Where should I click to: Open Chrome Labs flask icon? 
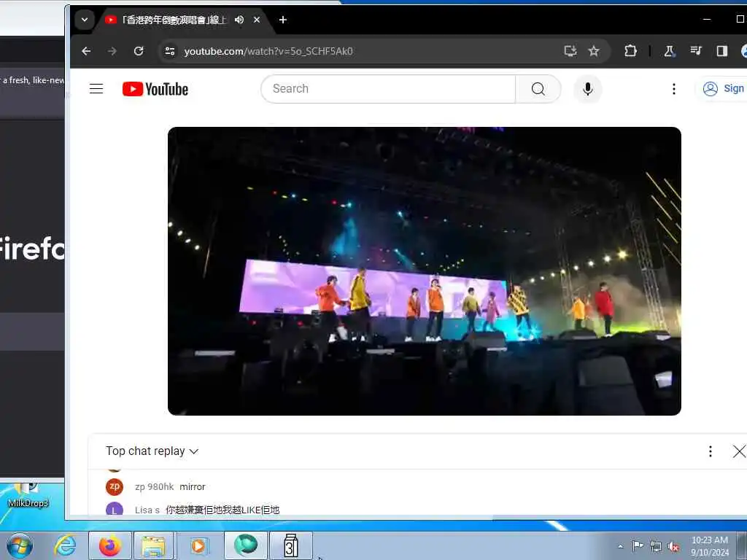tap(670, 51)
